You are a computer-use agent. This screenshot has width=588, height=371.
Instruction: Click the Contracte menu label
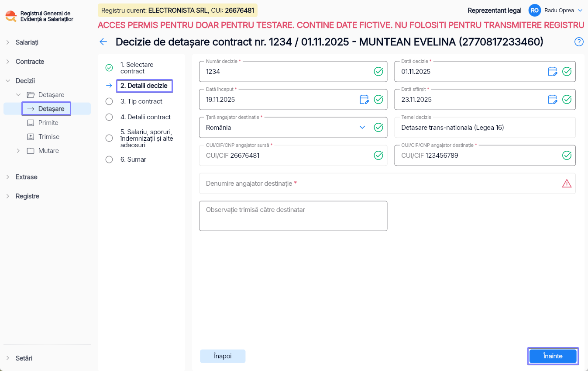(x=30, y=62)
